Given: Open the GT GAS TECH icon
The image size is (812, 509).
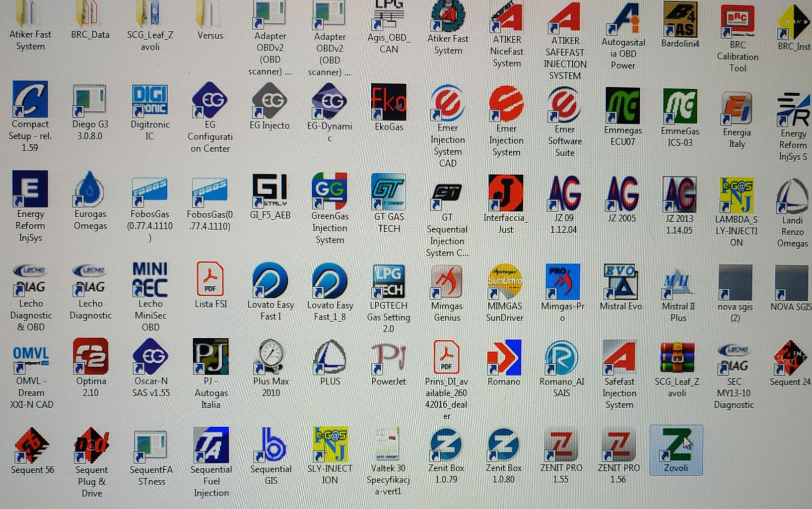Looking at the screenshot, I should [389, 204].
